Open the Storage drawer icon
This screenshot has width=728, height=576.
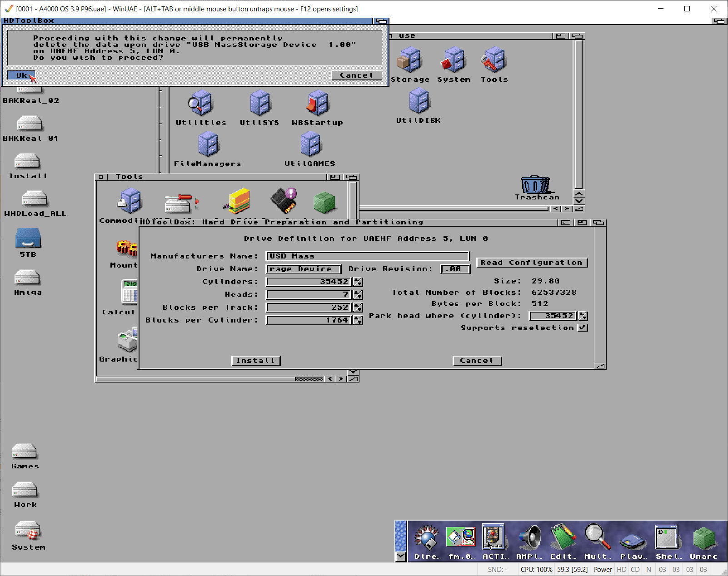click(x=410, y=60)
